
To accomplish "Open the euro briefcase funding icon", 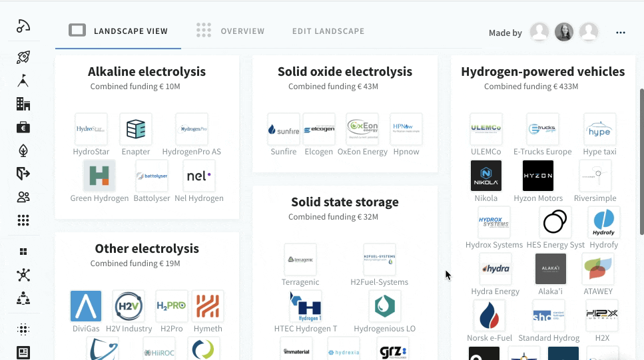I will coord(23,128).
